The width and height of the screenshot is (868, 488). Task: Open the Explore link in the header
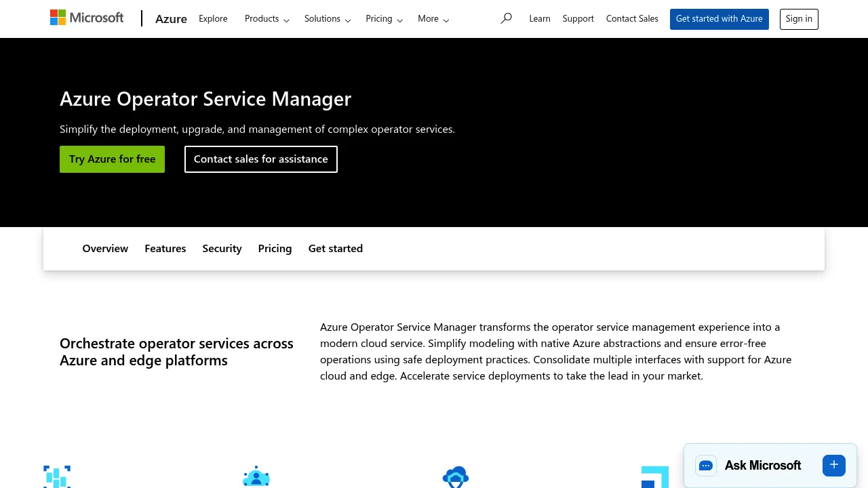pyautogui.click(x=213, y=19)
